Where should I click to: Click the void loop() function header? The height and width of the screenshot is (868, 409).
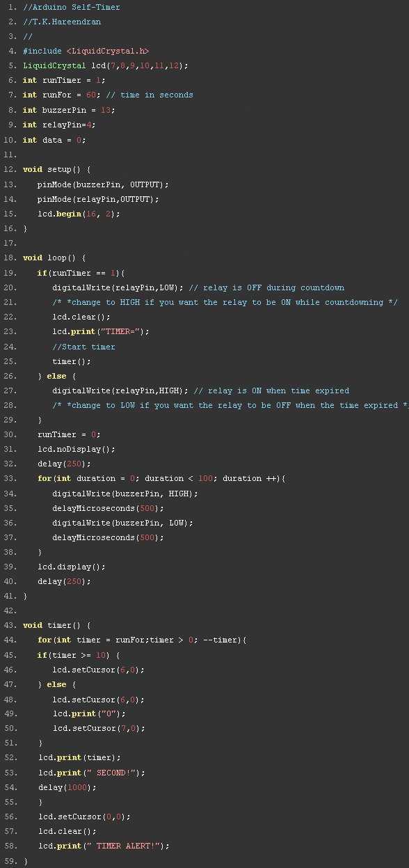(54, 258)
